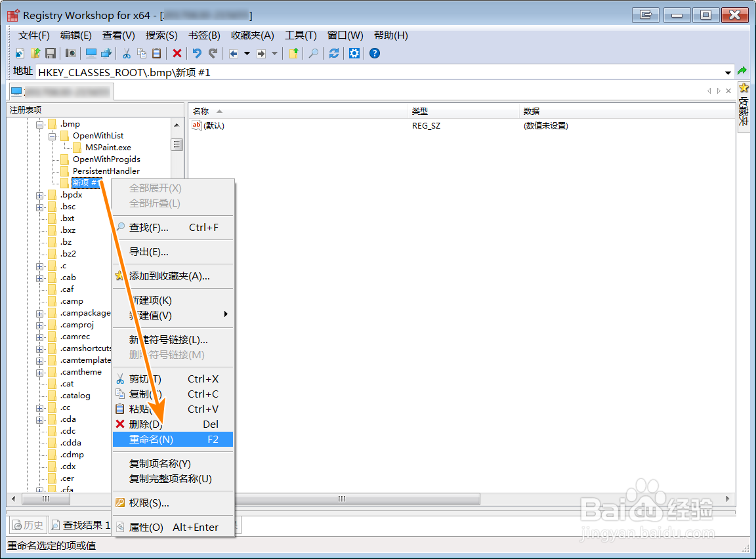The image size is (756, 559).
Task: Open the 文件(F) menu
Action: [33, 35]
